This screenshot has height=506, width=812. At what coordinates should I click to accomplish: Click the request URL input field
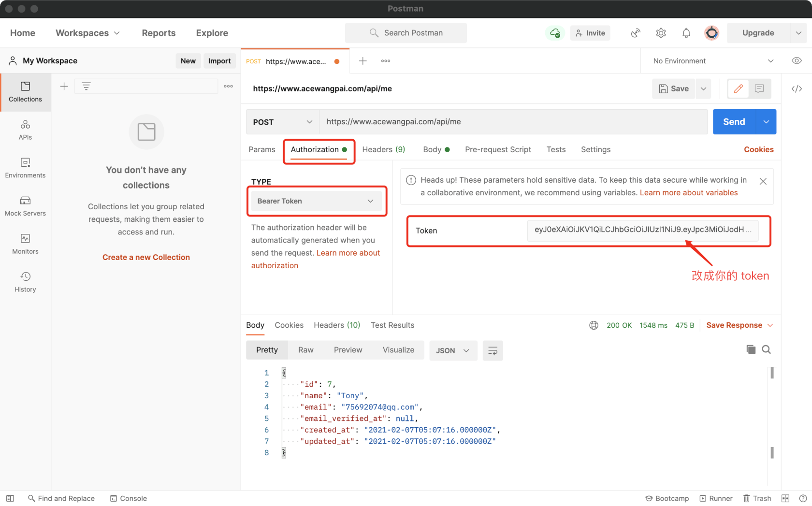513,122
